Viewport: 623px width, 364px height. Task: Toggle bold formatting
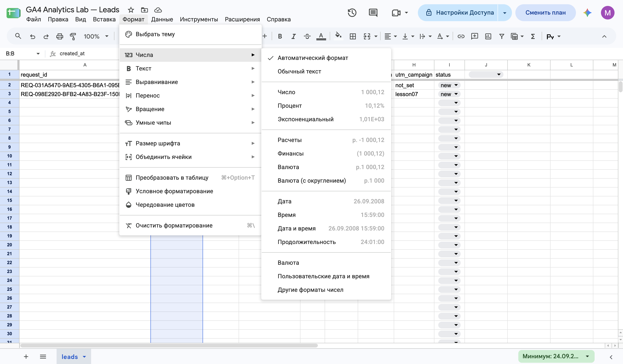280,37
